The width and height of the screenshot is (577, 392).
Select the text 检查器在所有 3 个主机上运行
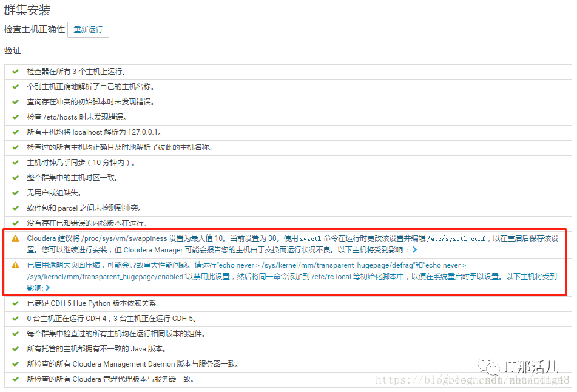click(x=76, y=72)
